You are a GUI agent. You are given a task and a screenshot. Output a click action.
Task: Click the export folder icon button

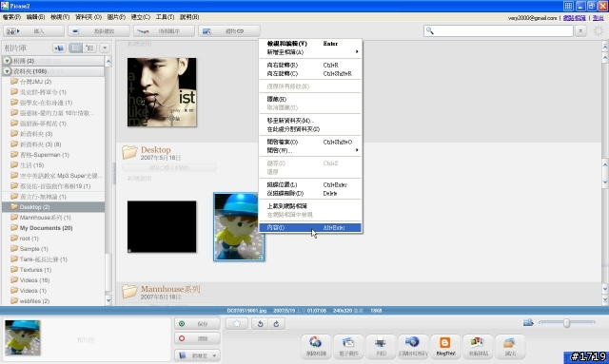point(510,346)
